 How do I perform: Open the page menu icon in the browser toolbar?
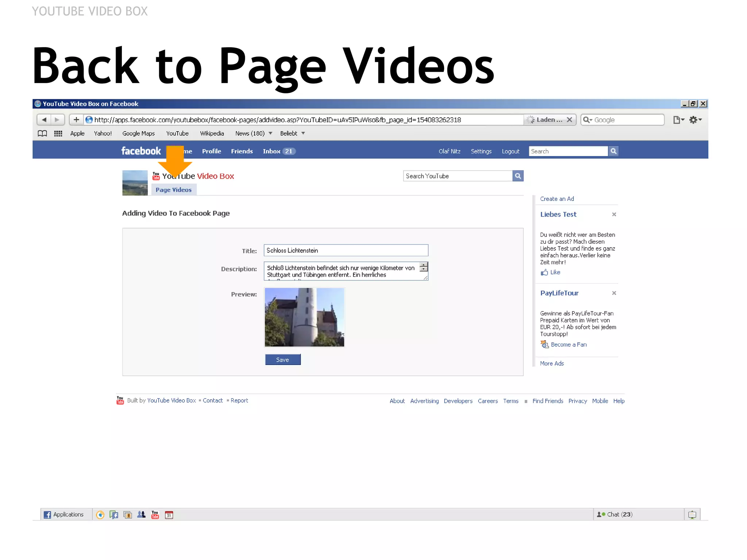678,120
